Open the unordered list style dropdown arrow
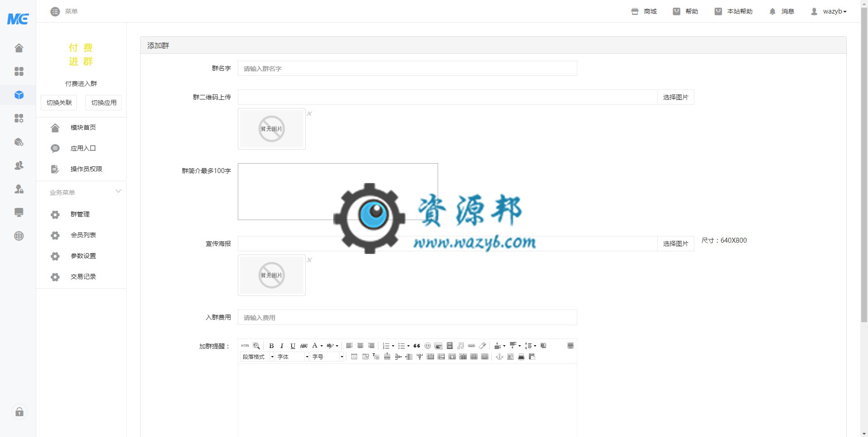The image size is (868, 437). [x=408, y=346]
